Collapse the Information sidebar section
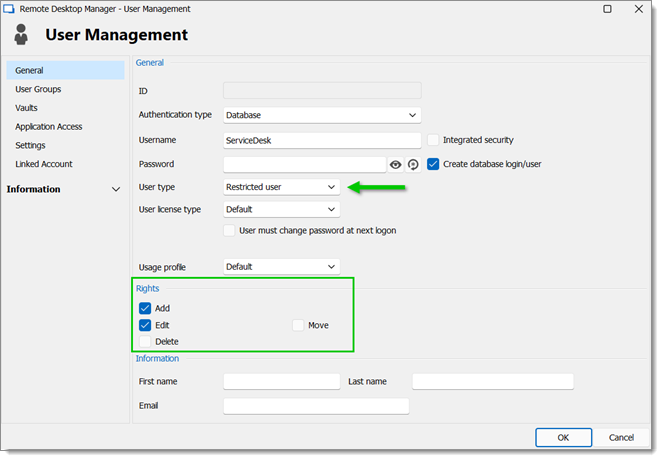 pyautogui.click(x=116, y=190)
